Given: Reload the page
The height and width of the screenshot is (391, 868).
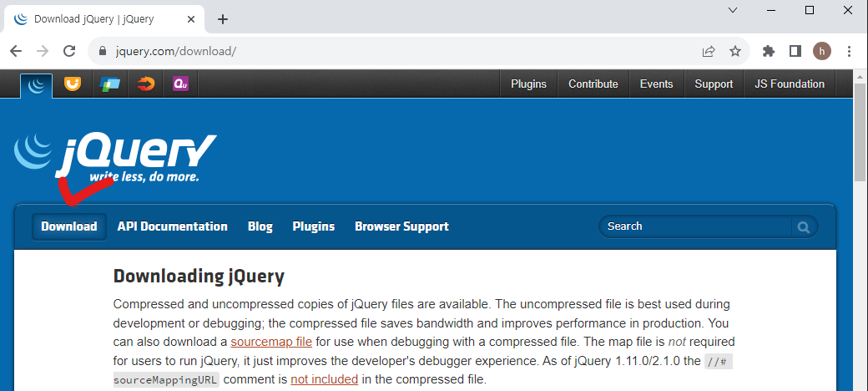Looking at the screenshot, I should (x=69, y=52).
